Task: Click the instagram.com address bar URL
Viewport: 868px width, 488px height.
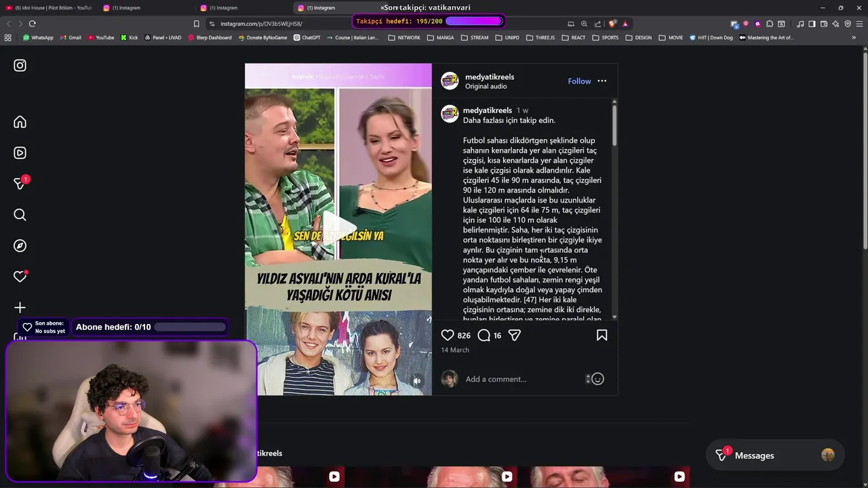Action: point(261,24)
